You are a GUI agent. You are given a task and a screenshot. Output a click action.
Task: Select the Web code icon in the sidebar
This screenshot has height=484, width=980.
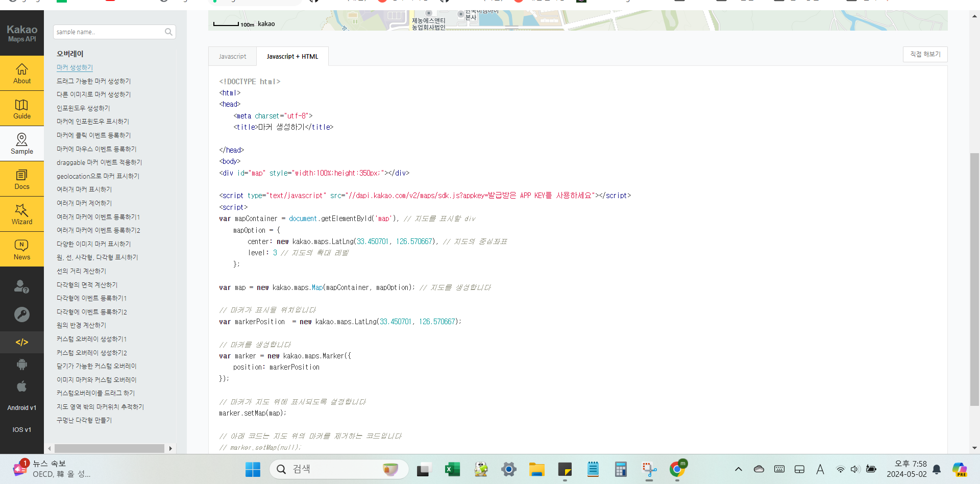(x=22, y=342)
